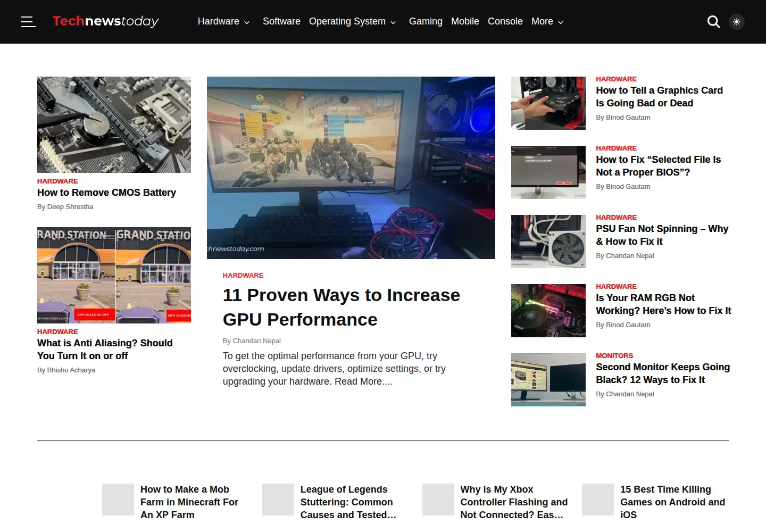Open the BIOS error monitor thumbnail

[x=548, y=172]
